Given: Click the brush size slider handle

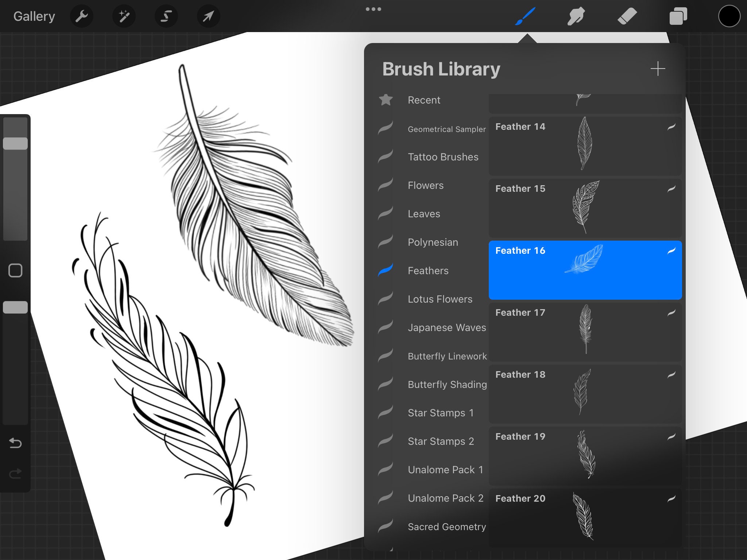Looking at the screenshot, I should 15,143.
